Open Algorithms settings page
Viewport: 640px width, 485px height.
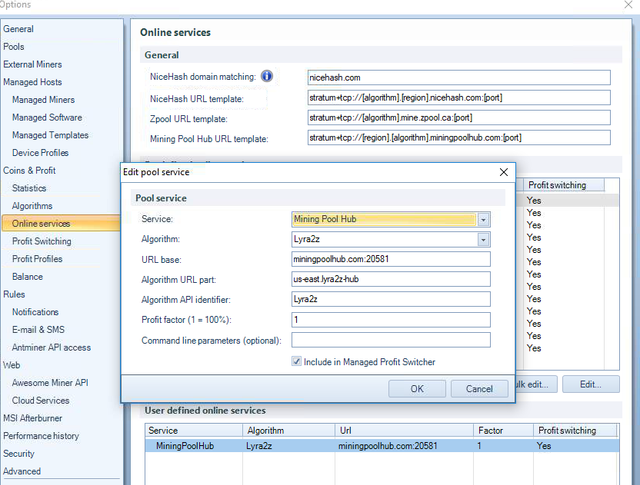pyautogui.click(x=32, y=206)
